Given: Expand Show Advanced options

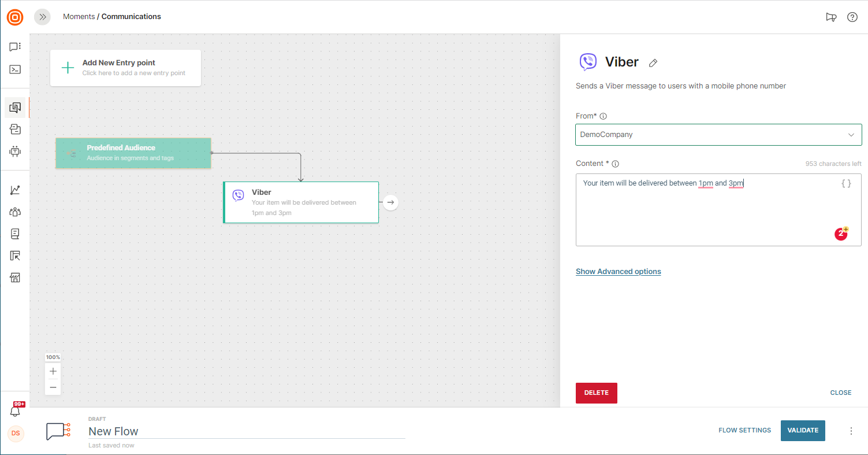Looking at the screenshot, I should pyautogui.click(x=618, y=272).
